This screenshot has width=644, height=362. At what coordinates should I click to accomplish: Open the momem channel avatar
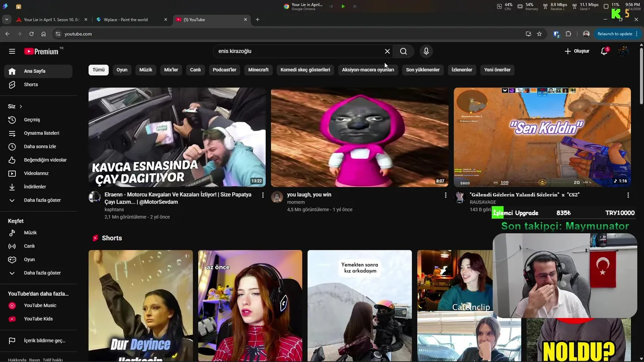[x=277, y=197]
